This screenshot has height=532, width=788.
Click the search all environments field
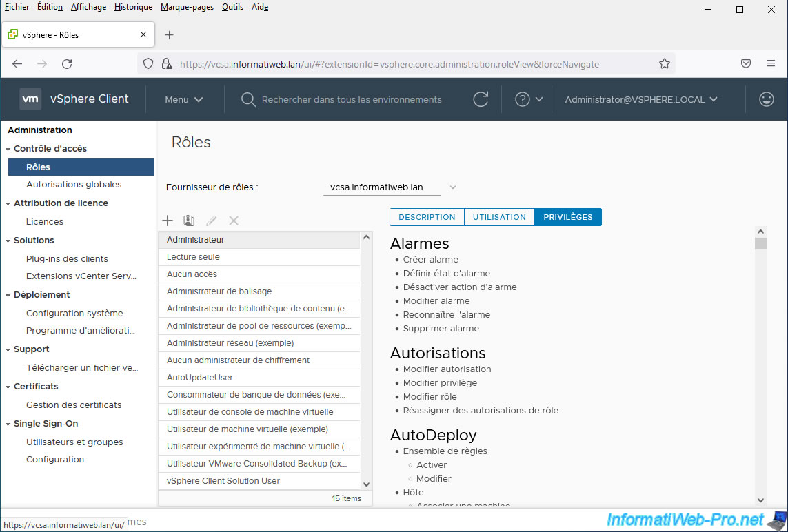[x=352, y=99]
